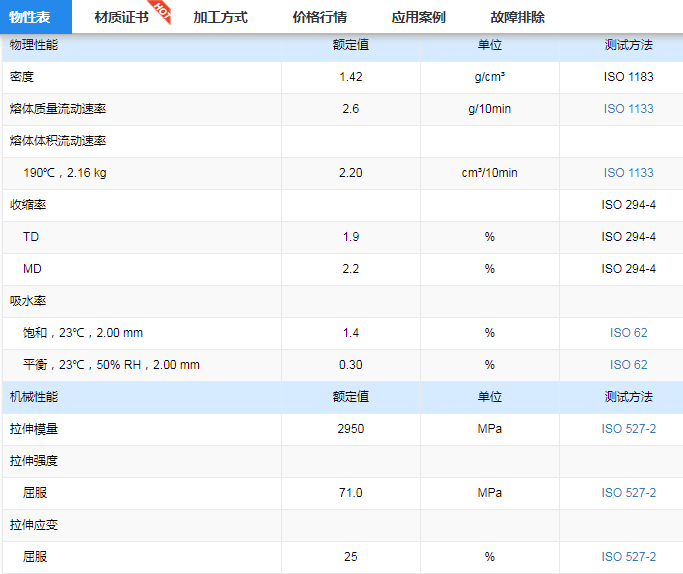The image size is (683, 574).
Task: Click ISO 62 link for 饱和 water absorption
Action: [x=628, y=333]
